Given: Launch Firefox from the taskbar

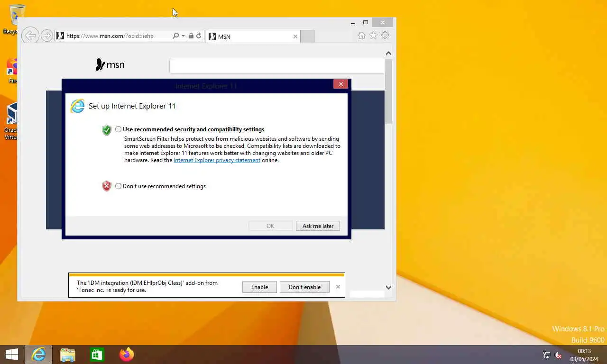Looking at the screenshot, I should pos(127,355).
